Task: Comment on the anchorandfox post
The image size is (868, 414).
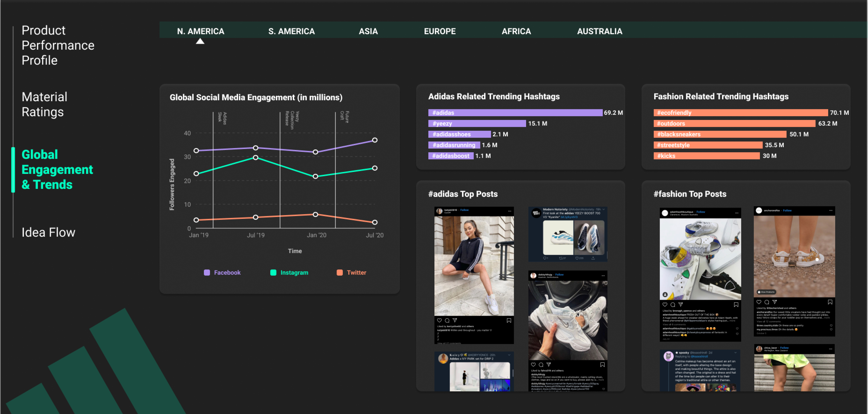Action: 767,302
